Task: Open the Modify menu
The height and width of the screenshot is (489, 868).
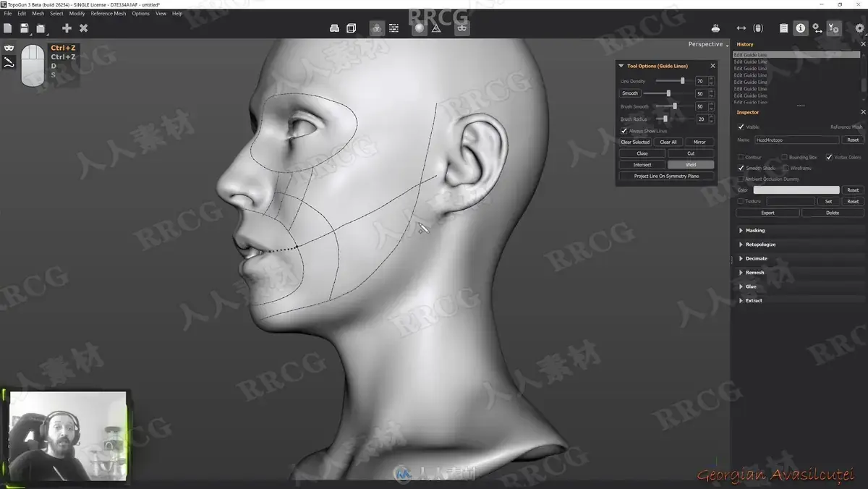Action: coord(77,13)
